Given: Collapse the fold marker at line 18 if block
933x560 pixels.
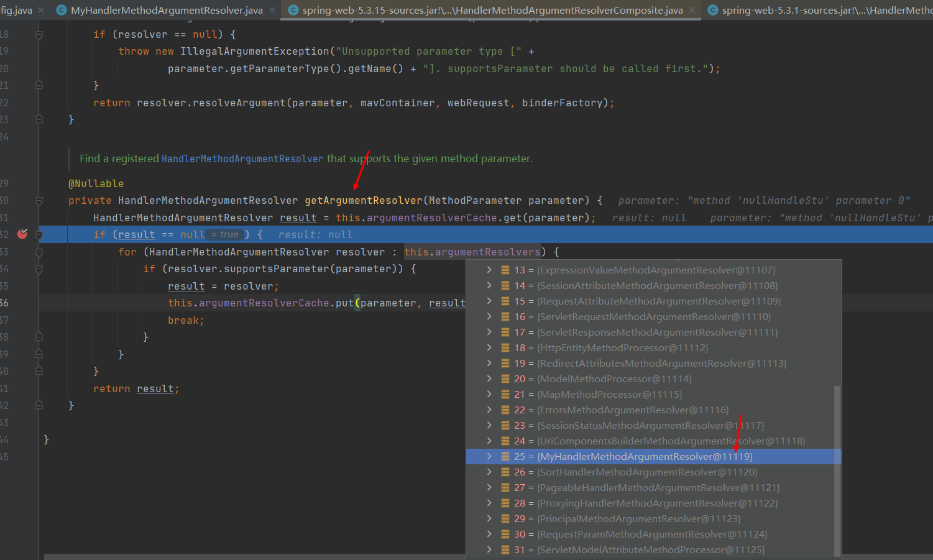Looking at the screenshot, I should (x=39, y=35).
